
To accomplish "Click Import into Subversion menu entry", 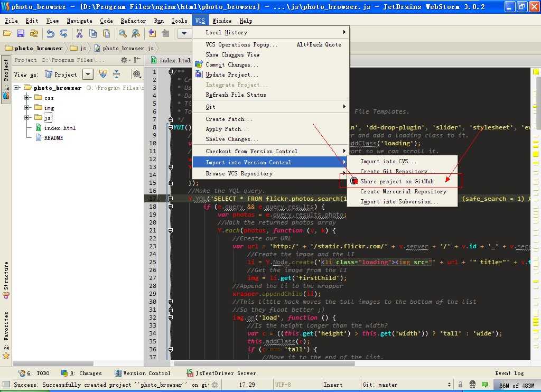I will [x=402, y=201].
